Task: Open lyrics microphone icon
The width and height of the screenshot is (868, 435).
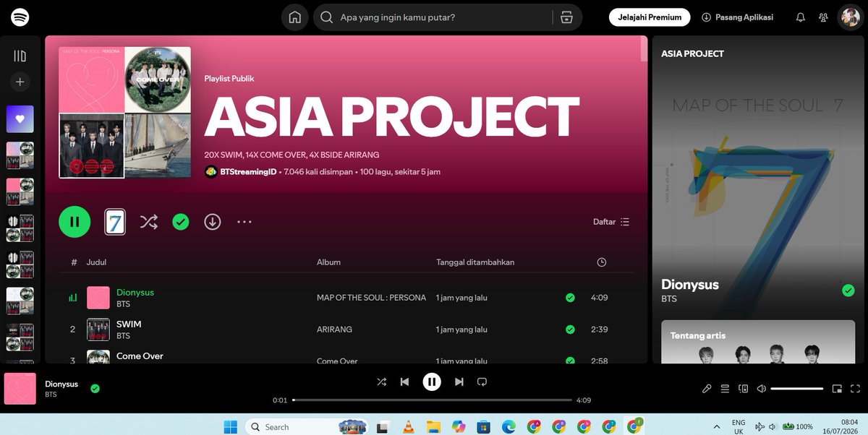Action: 707,389
